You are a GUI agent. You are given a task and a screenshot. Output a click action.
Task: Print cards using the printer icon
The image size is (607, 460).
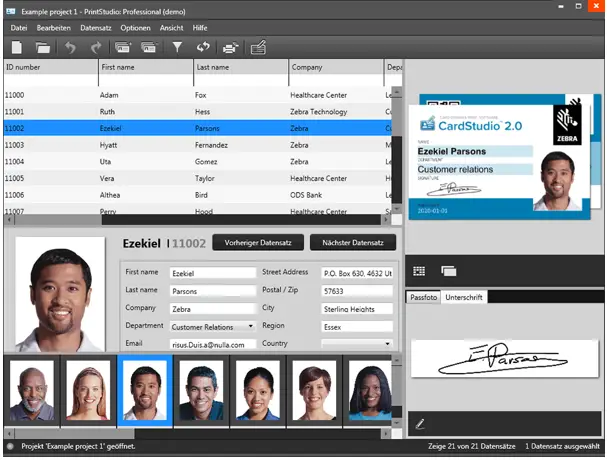pyautogui.click(x=230, y=48)
